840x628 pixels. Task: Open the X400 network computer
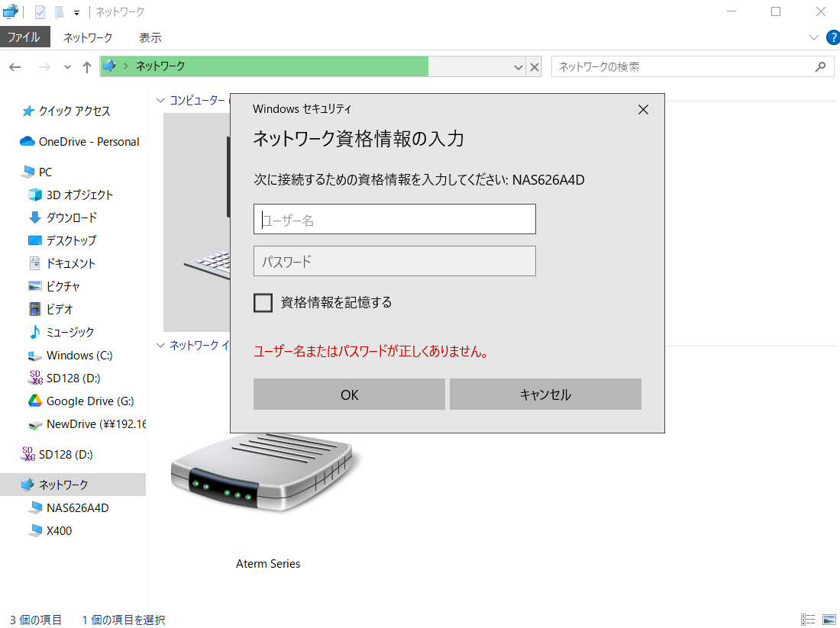[x=59, y=531]
